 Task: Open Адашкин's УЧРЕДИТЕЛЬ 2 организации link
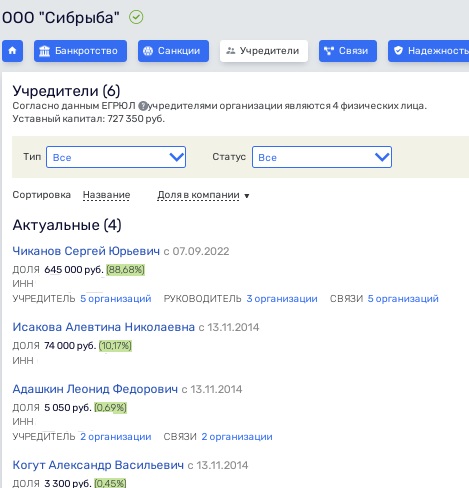(x=116, y=436)
